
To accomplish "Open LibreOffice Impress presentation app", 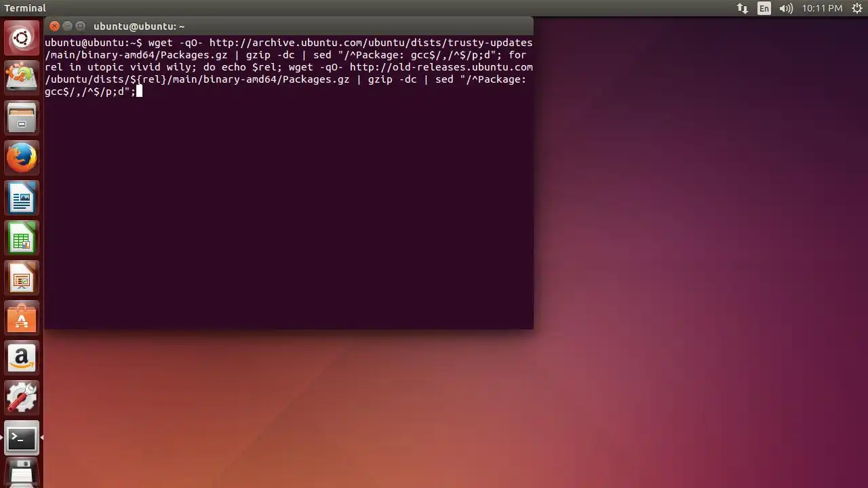I will click(22, 279).
